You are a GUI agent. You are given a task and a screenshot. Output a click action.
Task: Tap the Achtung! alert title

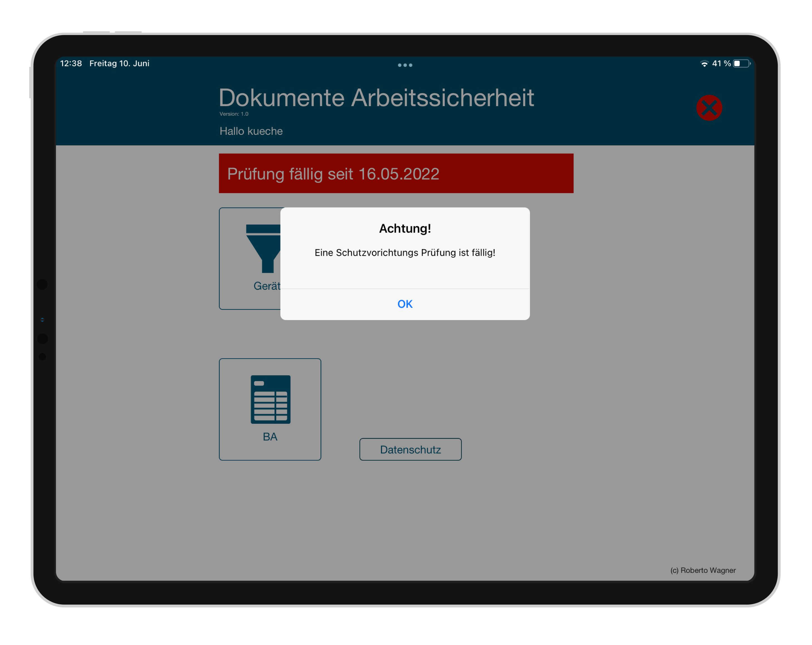pyautogui.click(x=405, y=228)
